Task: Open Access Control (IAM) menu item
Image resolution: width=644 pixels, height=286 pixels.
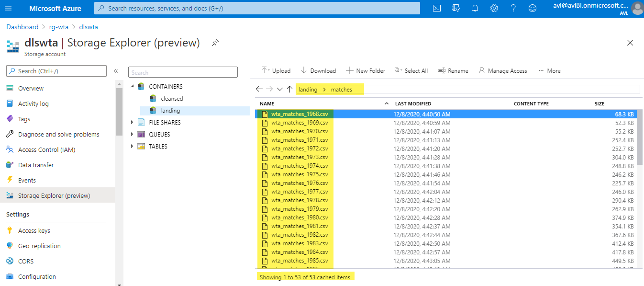Action: [x=46, y=150]
